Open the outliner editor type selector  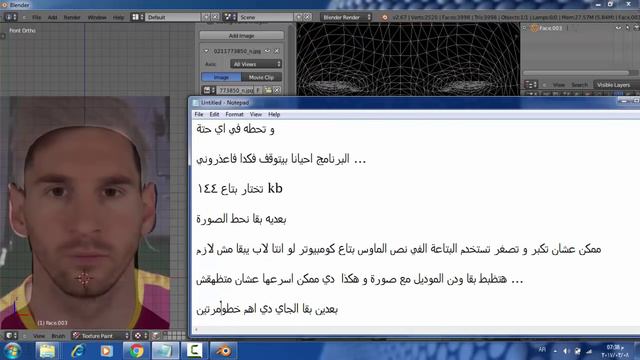(x=531, y=85)
